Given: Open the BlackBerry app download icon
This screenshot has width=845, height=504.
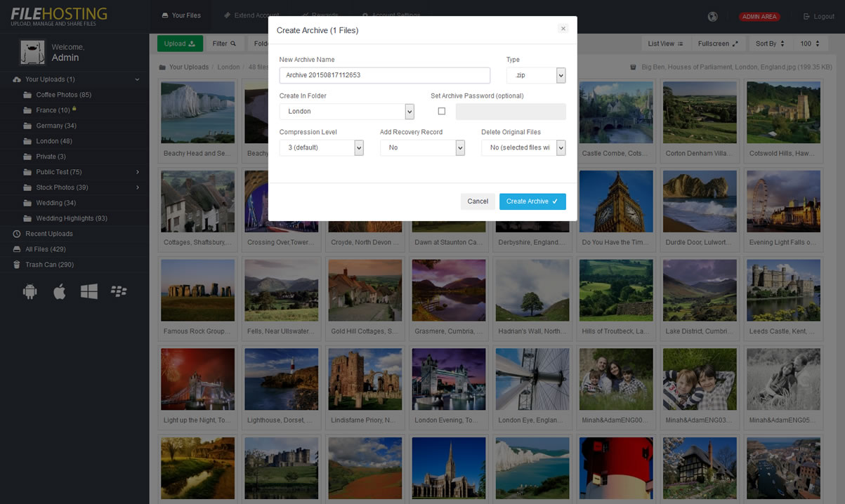Looking at the screenshot, I should [x=119, y=291].
